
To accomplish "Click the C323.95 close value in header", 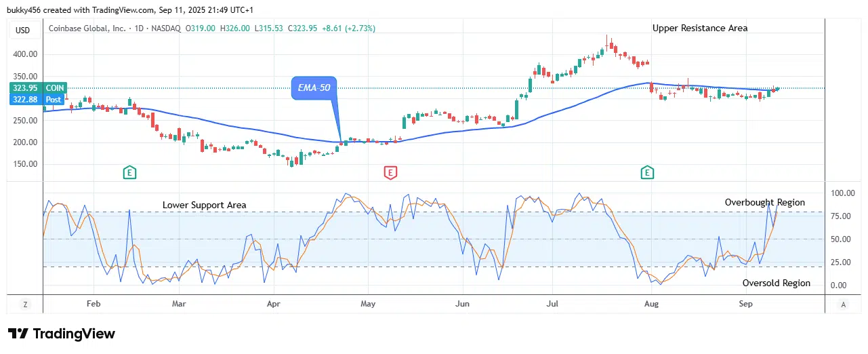I will point(302,28).
